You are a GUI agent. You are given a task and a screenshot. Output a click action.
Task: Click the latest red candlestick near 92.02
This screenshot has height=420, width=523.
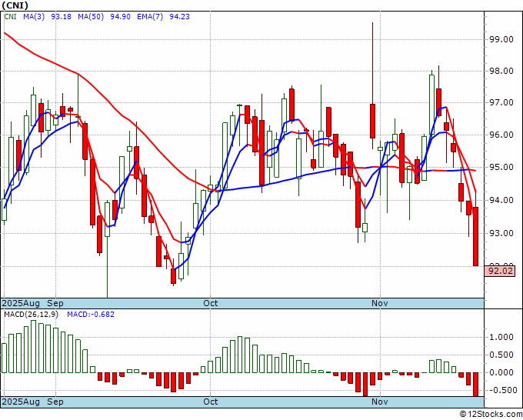475,236
